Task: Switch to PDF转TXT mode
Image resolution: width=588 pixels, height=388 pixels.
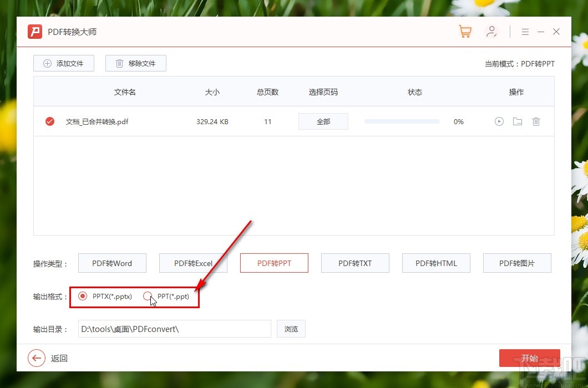Action: pyautogui.click(x=355, y=263)
